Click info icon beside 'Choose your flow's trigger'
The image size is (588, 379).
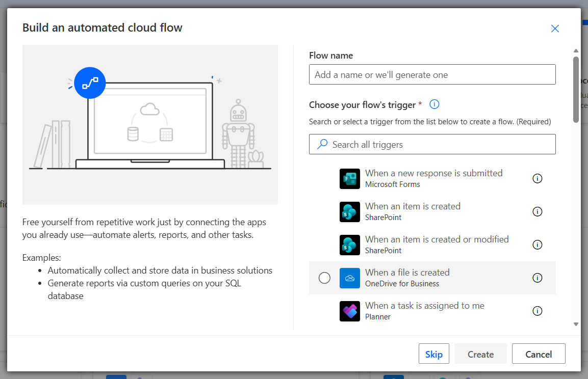[434, 104]
